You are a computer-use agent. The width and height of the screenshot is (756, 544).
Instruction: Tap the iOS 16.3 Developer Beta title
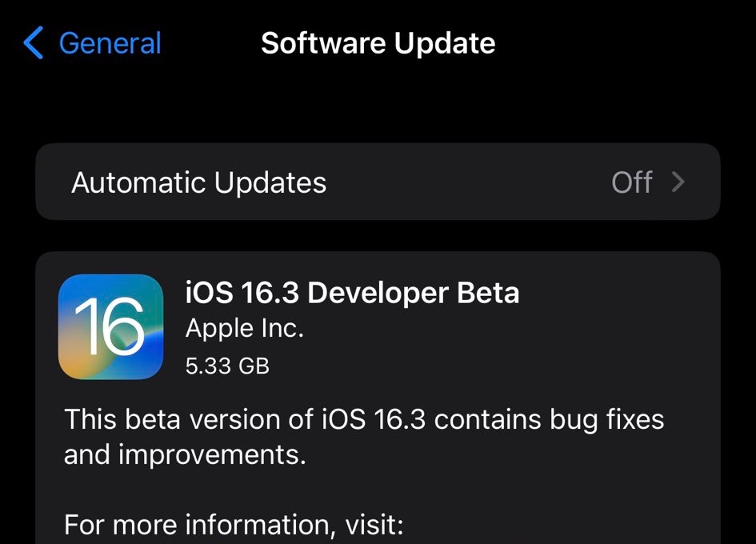[x=353, y=293]
